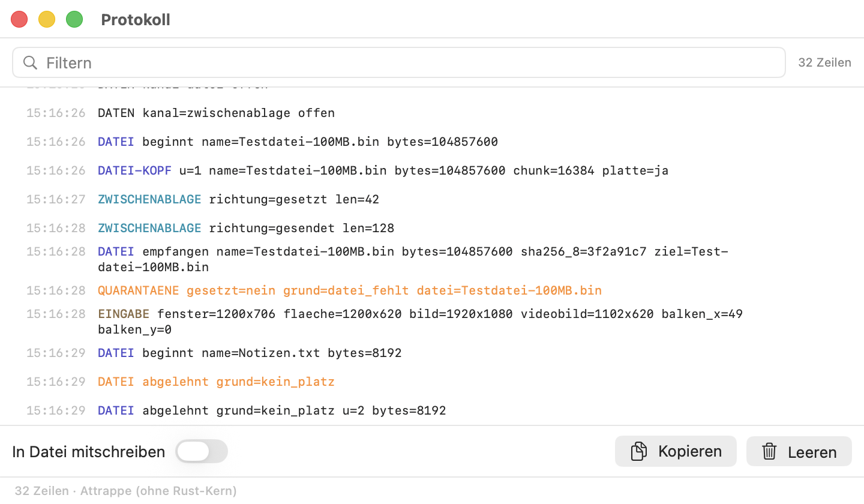The width and height of the screenshot is (864, 504).
Task: Click the magnifier icon in the filter field
Action: [30, 62]
